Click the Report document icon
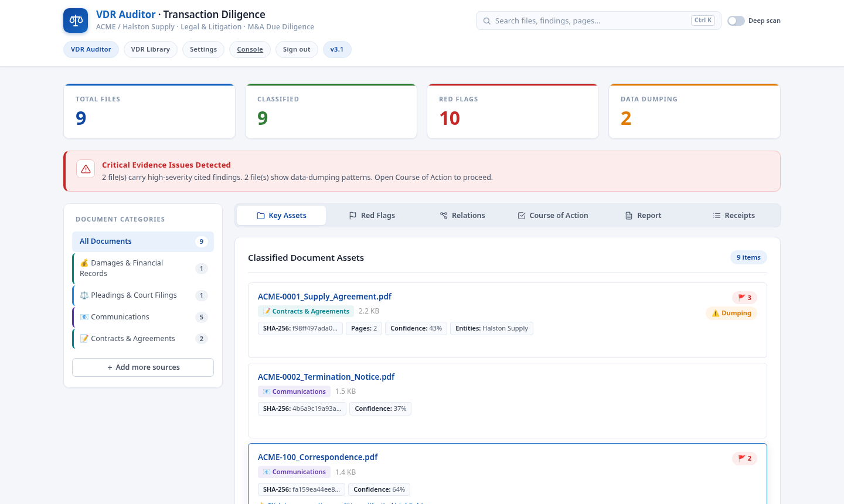 point(629,216)
